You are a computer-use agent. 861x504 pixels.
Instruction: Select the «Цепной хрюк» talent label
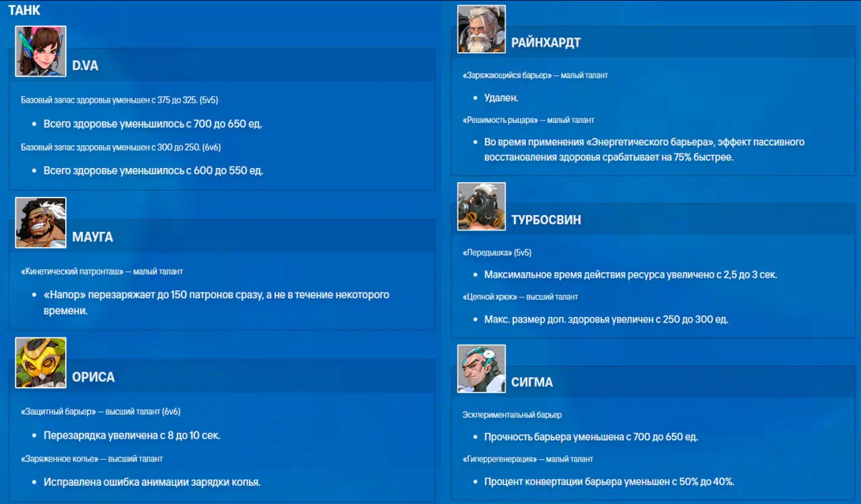point(491,296)
